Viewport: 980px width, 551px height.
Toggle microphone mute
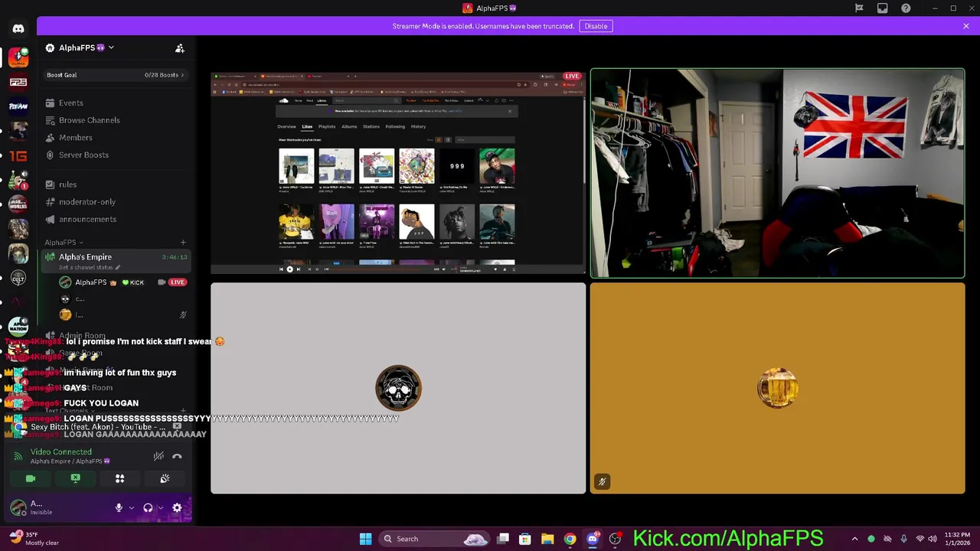pyautogui.click(x=119, y=507)
